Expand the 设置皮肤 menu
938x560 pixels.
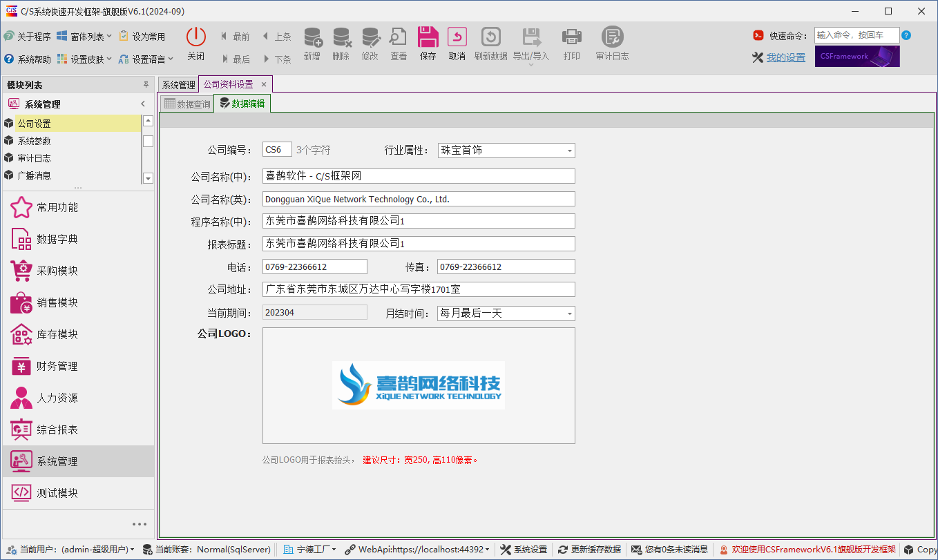(84, 59)
